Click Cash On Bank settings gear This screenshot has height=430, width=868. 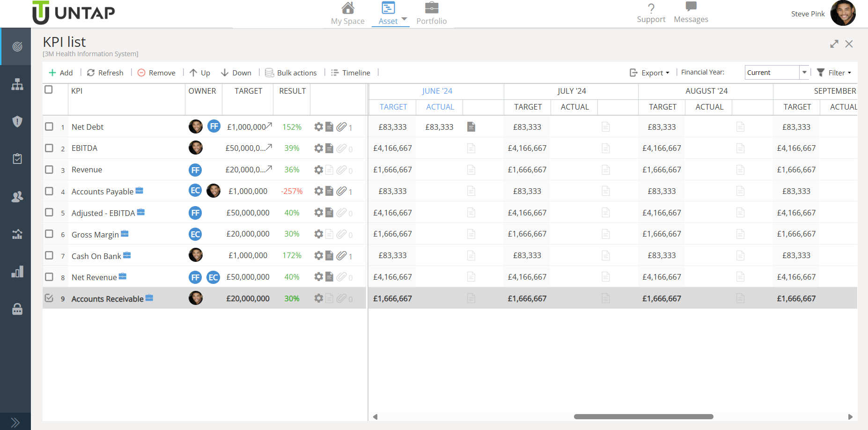(x=319, y=255)
